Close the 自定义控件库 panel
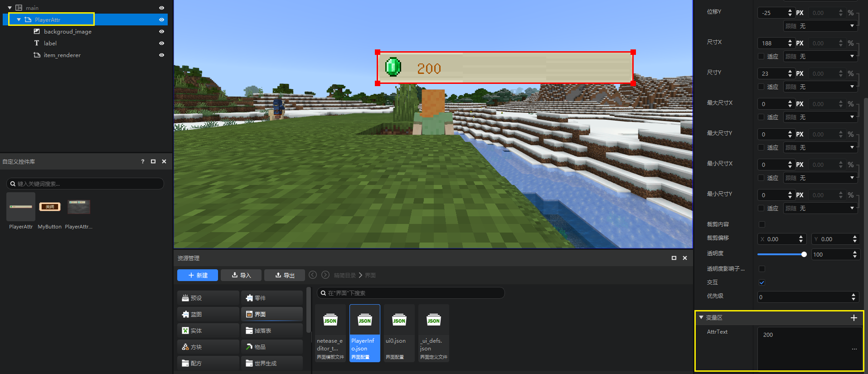The height and width of the screenshot is (374, 868). coord(164,161)
